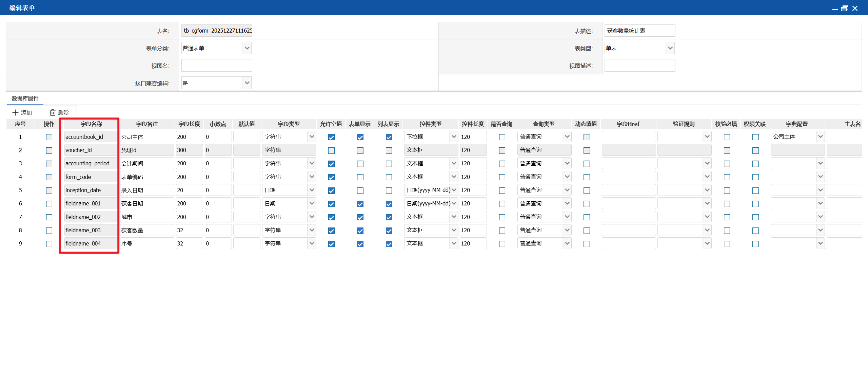This screenshot has width=868, height=366.
Task: Close the edit form dialog
Action: (x=855, y=8)
